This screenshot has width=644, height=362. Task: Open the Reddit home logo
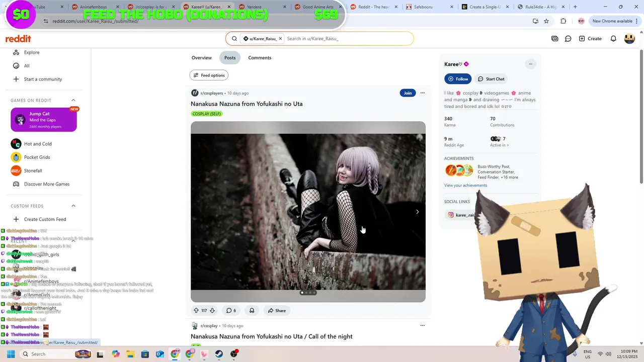(x=18, y=39)
